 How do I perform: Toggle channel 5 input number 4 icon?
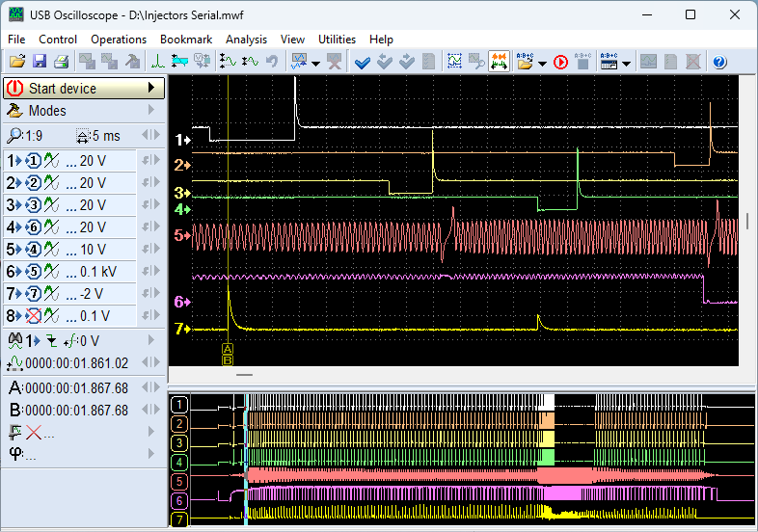[33, 250]
